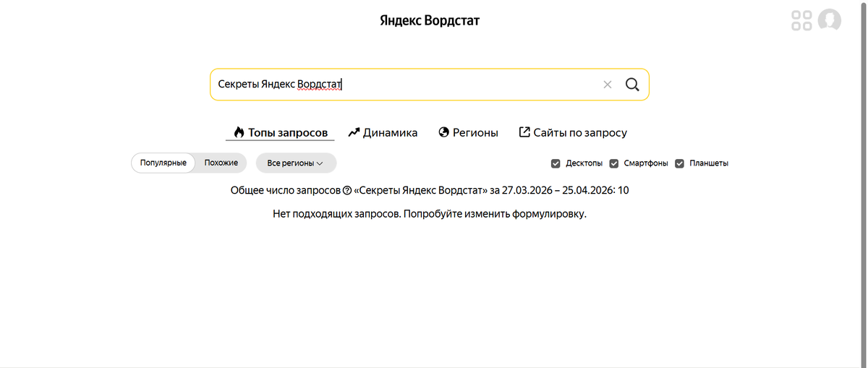
Task: Click the Нет подходящих запросов message
Action: [430, 215]
